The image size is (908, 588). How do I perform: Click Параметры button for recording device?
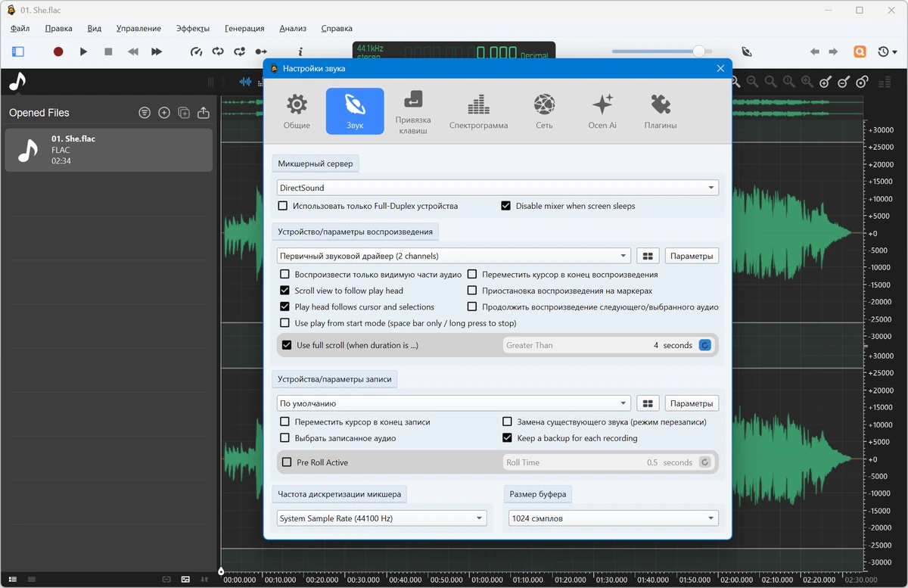point(692,403)
